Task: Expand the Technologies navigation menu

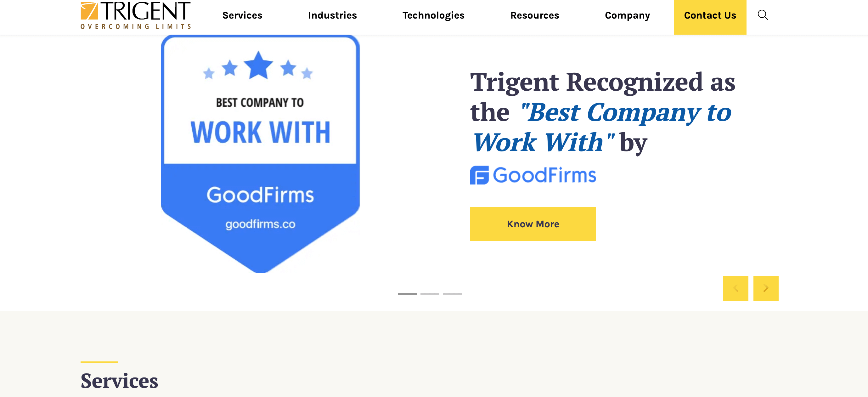Action: pyautogui.click(x=433, y=15)
